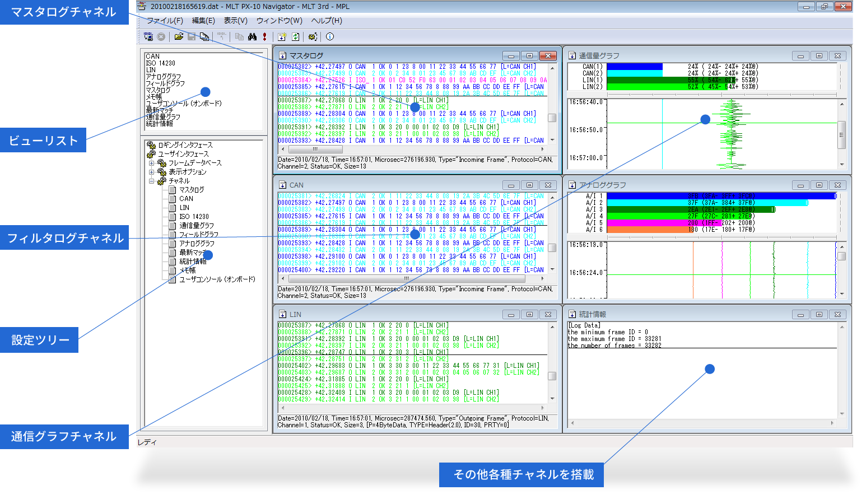Select ISO 14230 in the view list

(x=161, y=63)
